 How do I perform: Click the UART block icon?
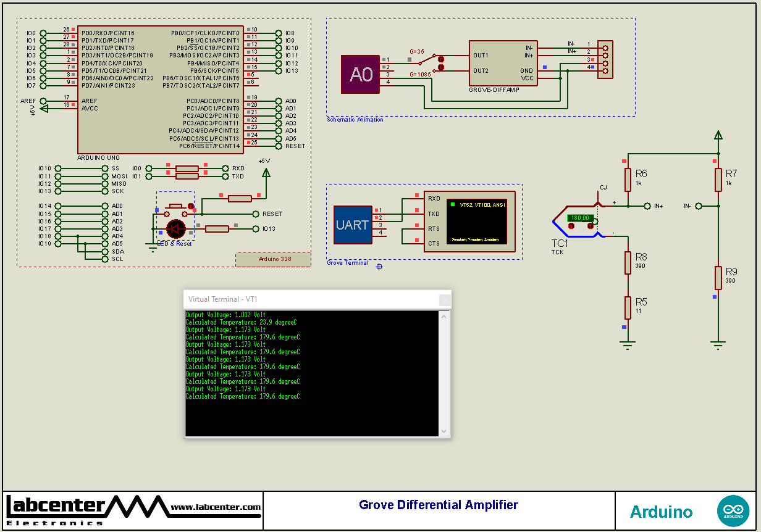(352, 225)
